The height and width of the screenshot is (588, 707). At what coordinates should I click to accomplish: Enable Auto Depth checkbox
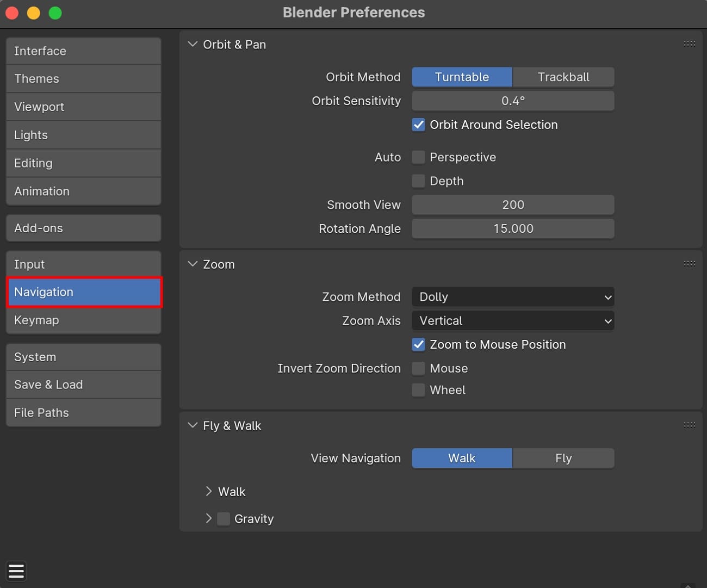click(x=418, y=181)
